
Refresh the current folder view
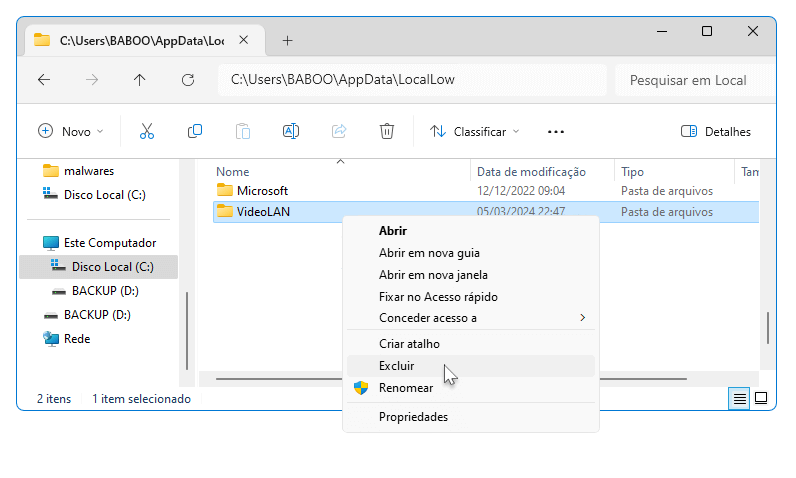point(188,80)
